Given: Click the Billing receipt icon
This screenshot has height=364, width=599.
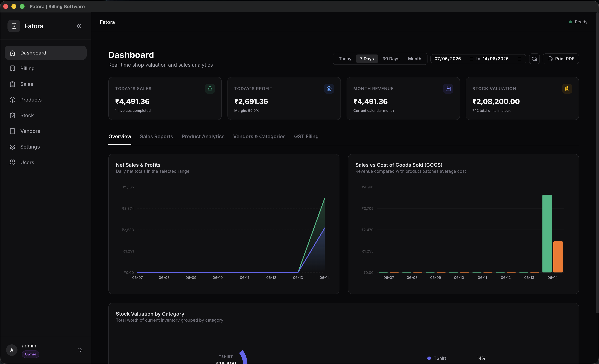Looking at the screenshot, I should coord(12,69).
